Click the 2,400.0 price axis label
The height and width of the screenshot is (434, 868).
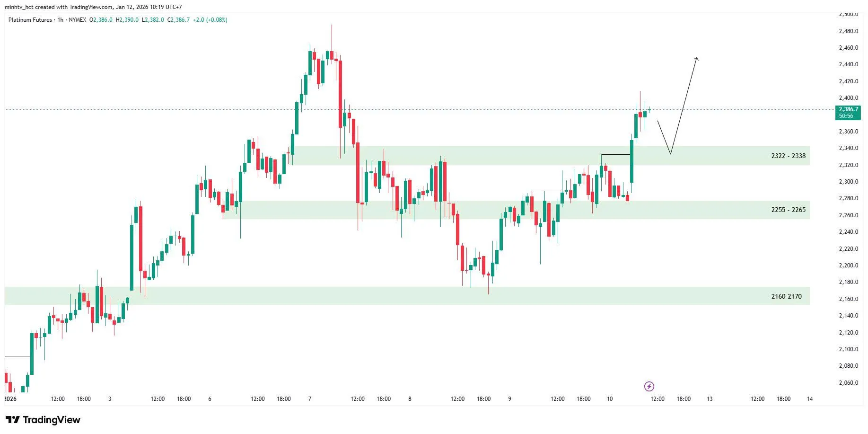[848, 98]
